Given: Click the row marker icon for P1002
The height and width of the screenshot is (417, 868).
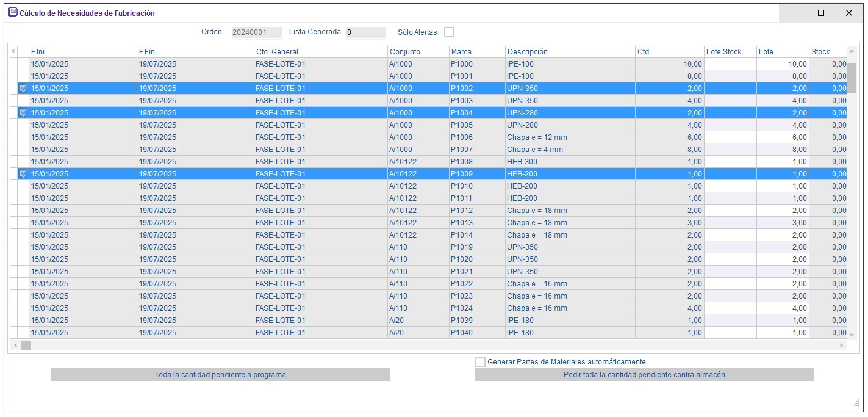Looking at the screenshot, I should [x=23, y=89].
